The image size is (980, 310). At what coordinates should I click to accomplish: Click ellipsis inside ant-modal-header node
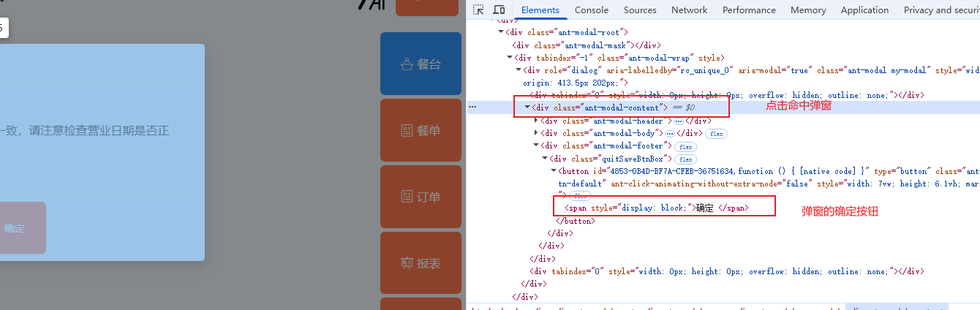tap(678, 121)
